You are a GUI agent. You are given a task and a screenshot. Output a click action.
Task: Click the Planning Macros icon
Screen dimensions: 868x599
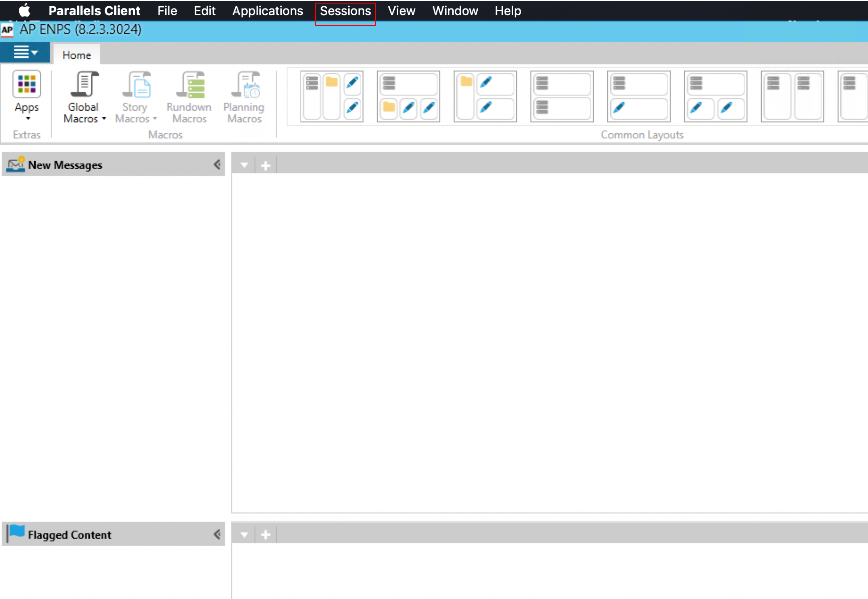246,84
